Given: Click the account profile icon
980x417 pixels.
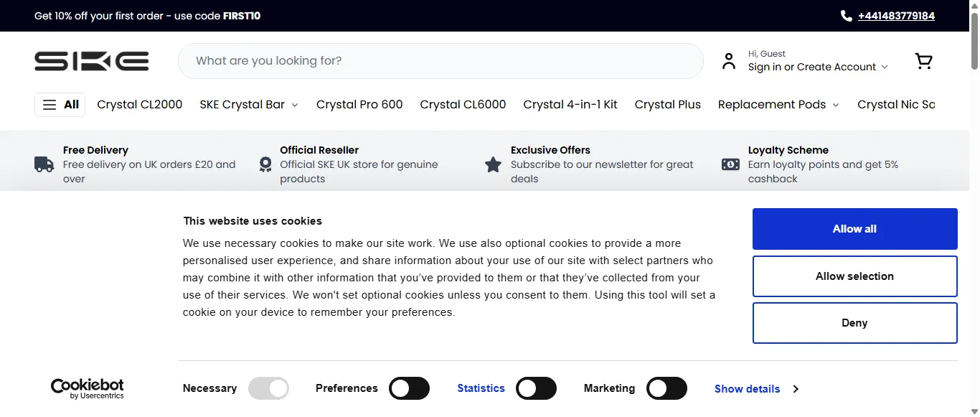Looking at the screenshot, I should 729,61.
